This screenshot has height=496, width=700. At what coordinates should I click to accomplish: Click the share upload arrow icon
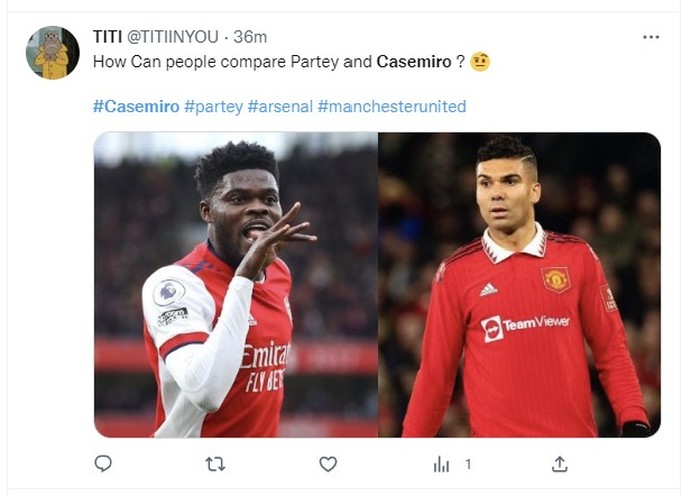point(560,463)
